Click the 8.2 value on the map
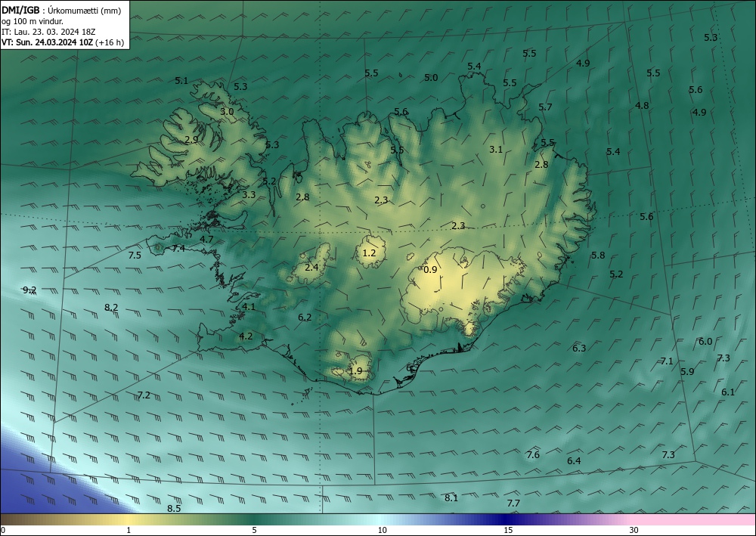 click(x=111, y=307)
